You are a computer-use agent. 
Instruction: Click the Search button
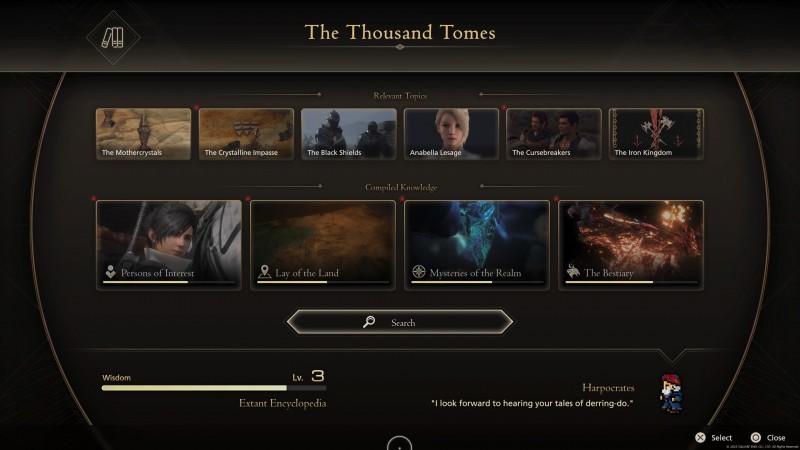coord(399,322)
